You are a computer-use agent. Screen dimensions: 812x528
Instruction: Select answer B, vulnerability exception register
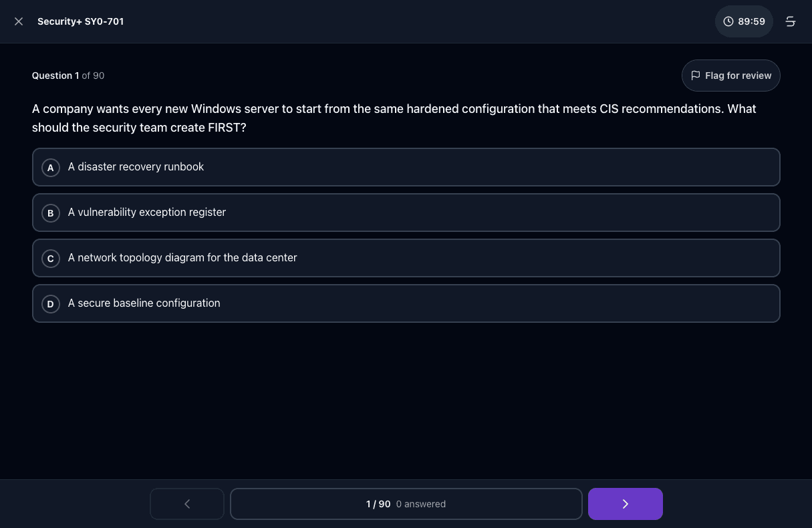[406, 213]
